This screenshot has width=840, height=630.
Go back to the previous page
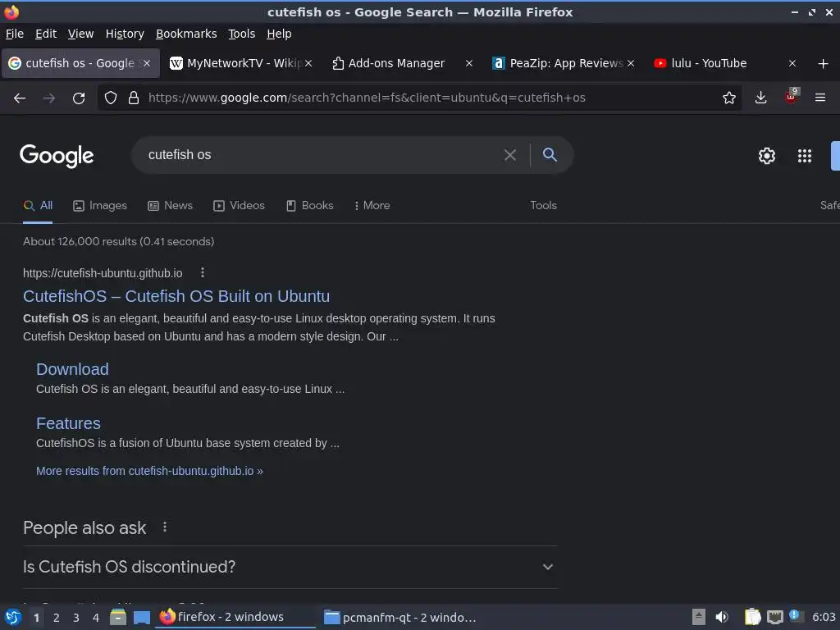[20, 98]
